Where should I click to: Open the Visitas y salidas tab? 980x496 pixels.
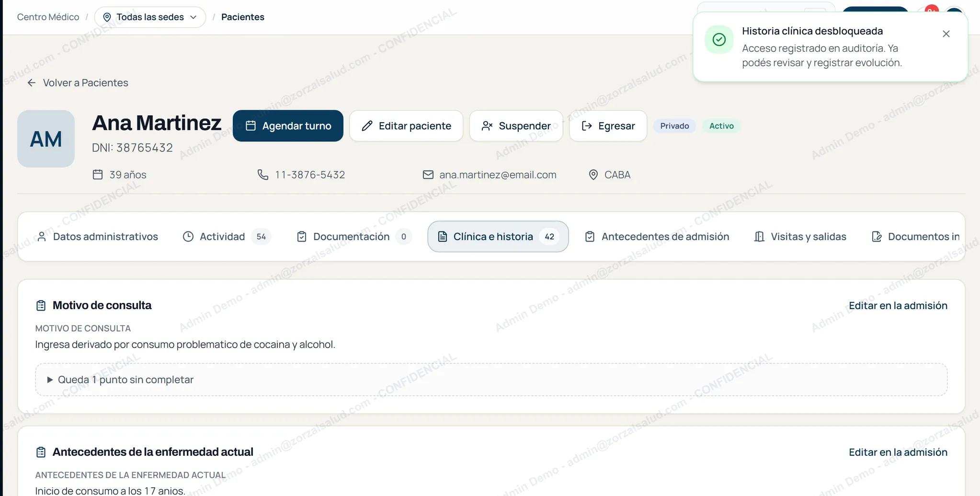tap(800, 237)
